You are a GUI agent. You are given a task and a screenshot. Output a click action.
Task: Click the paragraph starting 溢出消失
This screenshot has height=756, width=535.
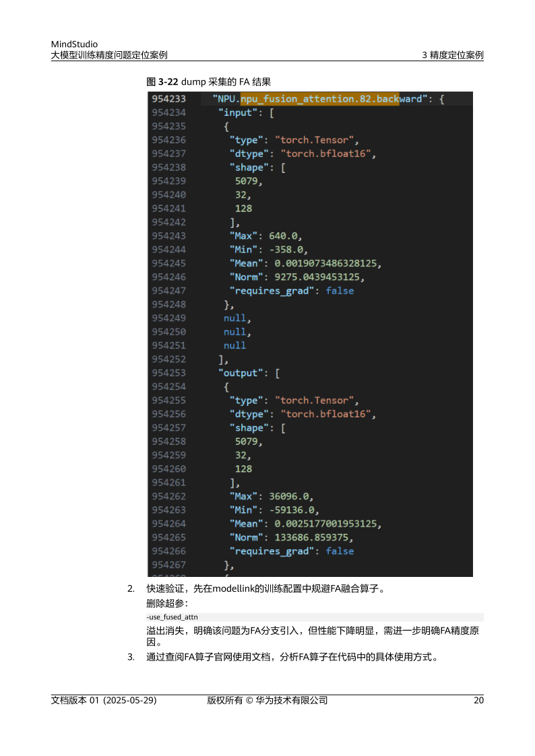coord(313,636)
